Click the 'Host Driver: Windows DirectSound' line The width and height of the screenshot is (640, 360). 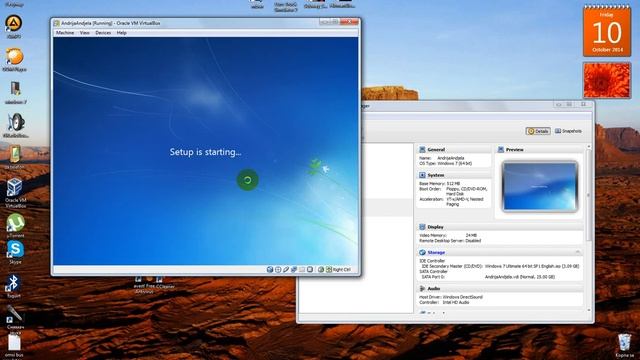coord(451,297)
